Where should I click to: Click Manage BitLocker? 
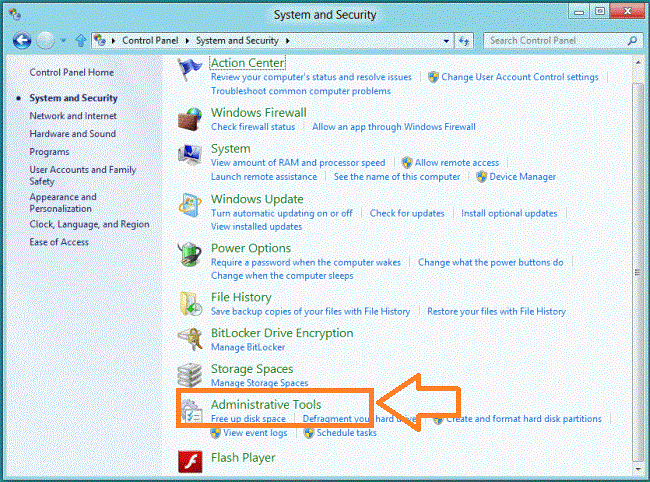[248, 347]
